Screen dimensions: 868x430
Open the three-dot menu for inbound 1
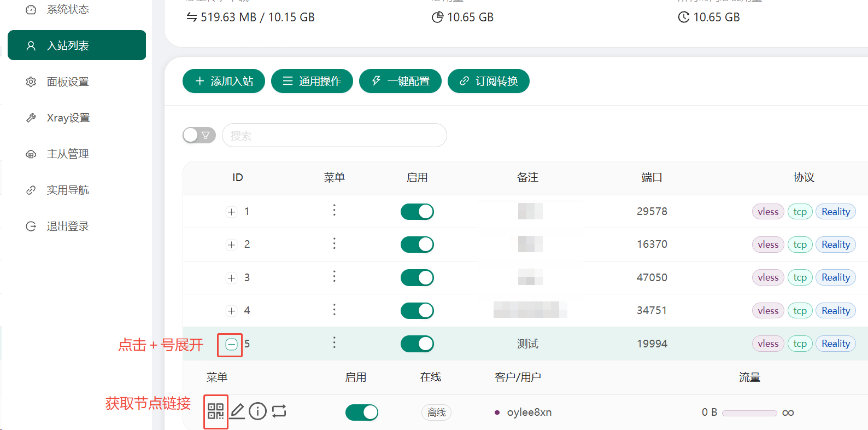coord(335,211)
